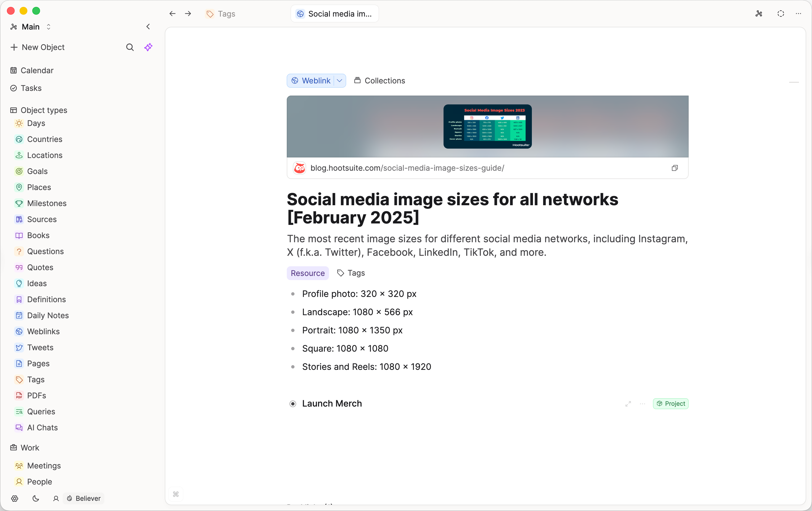Open command palette icon at bottom
This screenshot has height=511, width=812.
pos(176,494)
